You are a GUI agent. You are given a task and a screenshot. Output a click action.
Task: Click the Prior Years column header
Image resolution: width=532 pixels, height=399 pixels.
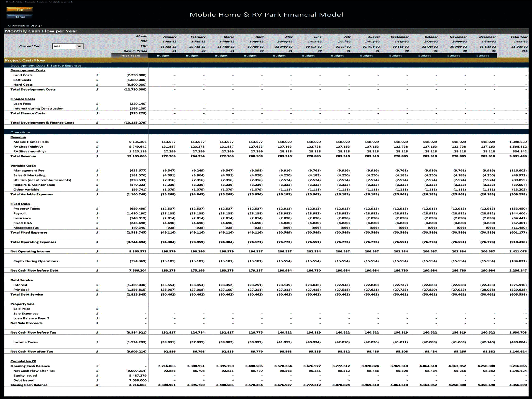pos(130,55)
